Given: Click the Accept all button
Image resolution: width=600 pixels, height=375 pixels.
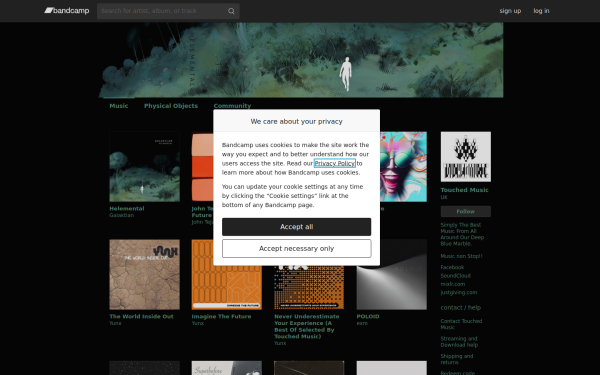Looking at the screenshot, I should (x=297, y=227).
